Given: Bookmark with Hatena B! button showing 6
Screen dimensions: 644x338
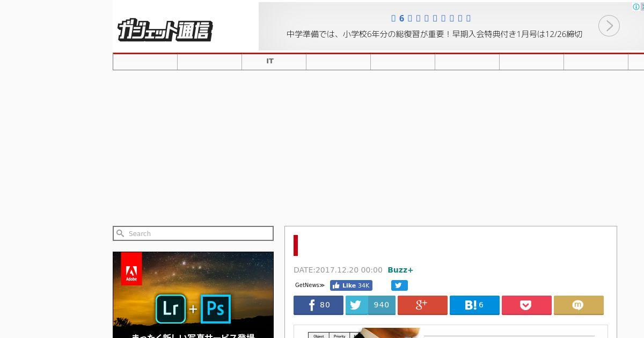Looking at the screenshot, I should 474,305.
